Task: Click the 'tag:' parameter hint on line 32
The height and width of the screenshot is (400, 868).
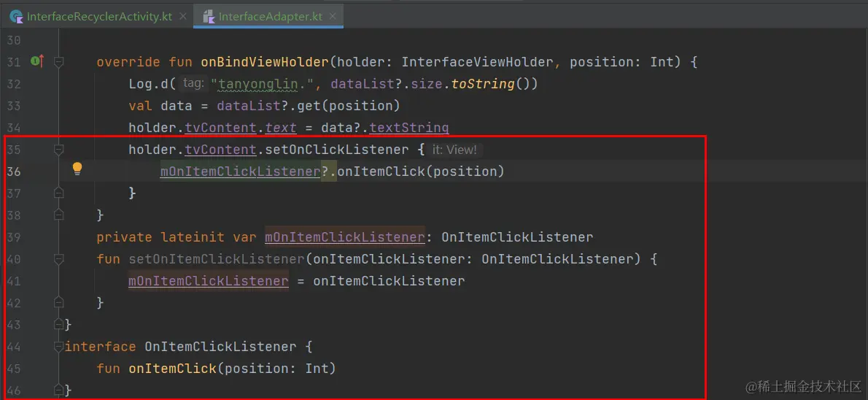Action: (194, 84)
